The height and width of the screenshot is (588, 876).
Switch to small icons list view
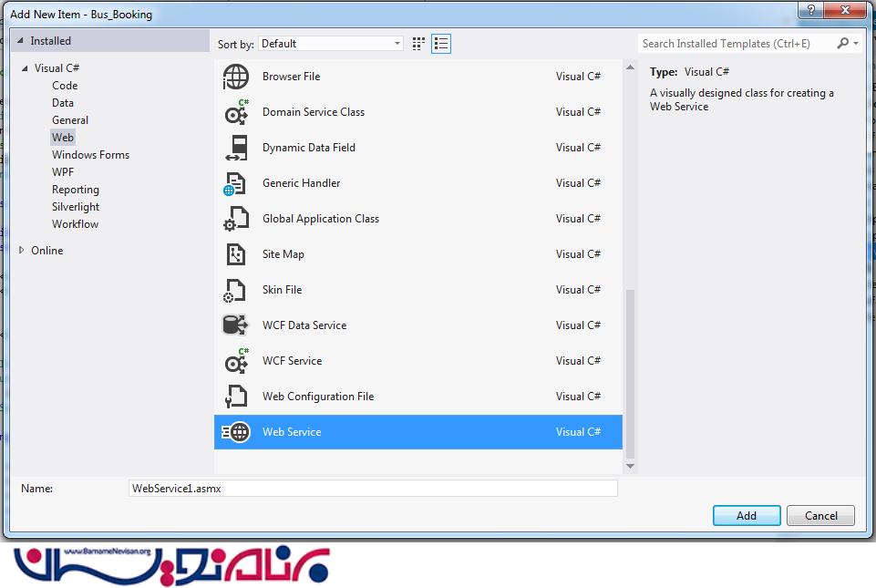(x=441, y=44)
